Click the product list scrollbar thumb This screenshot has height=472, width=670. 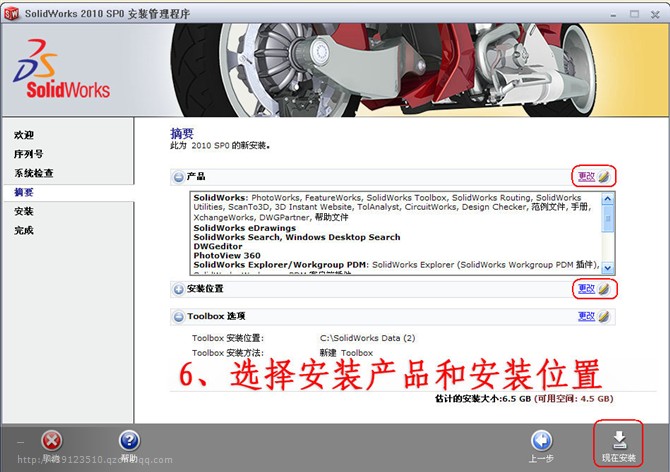tap(608, 219)
